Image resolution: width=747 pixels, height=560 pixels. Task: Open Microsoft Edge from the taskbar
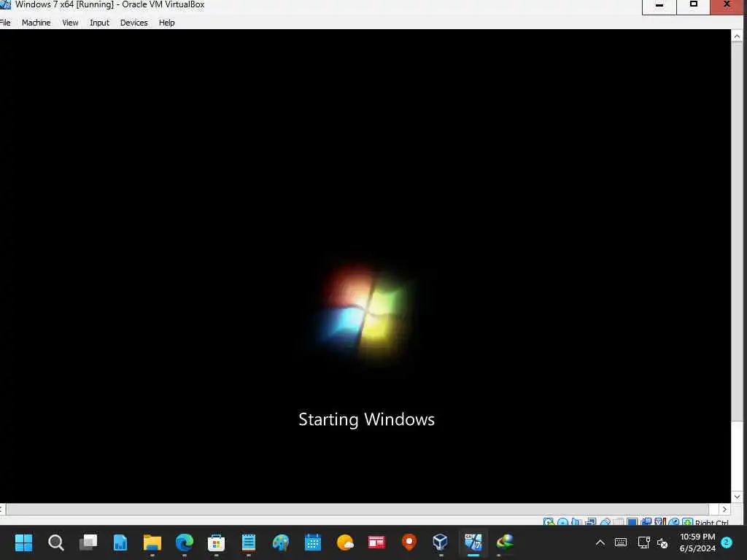(x=185, y=542)
